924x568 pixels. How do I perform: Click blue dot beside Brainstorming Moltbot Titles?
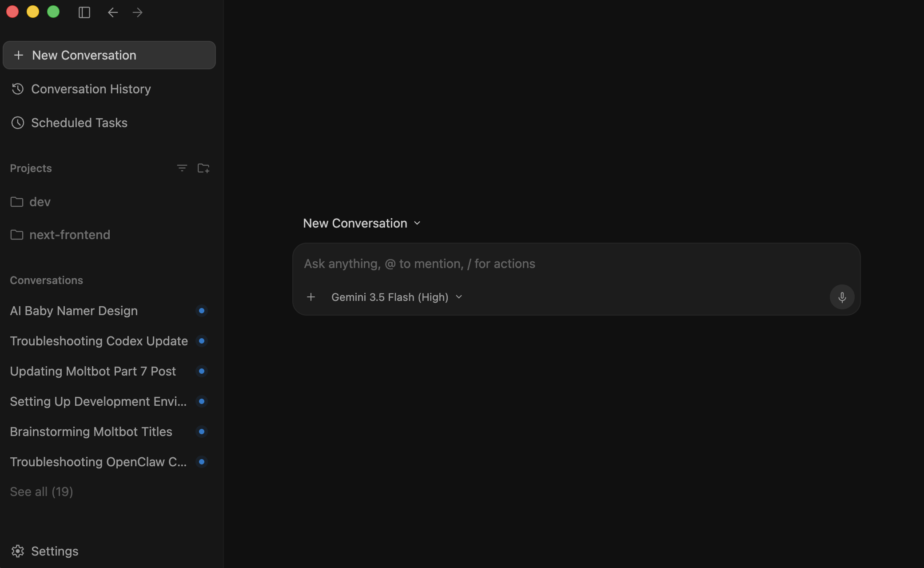pos(202,432)
